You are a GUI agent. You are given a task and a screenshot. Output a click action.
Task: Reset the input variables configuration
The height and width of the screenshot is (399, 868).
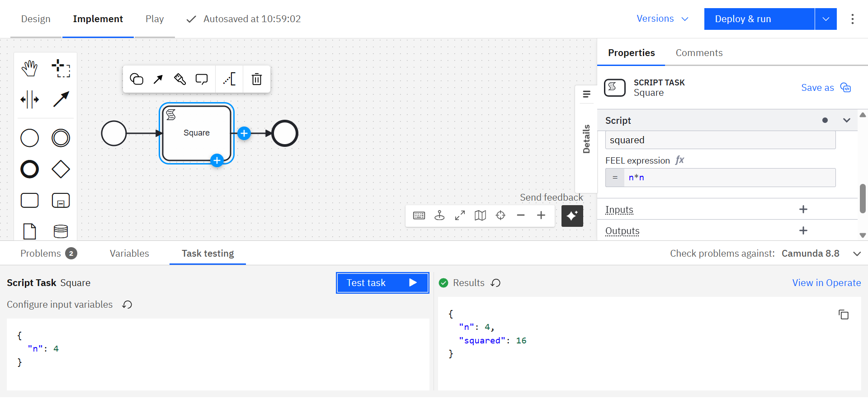127,305
